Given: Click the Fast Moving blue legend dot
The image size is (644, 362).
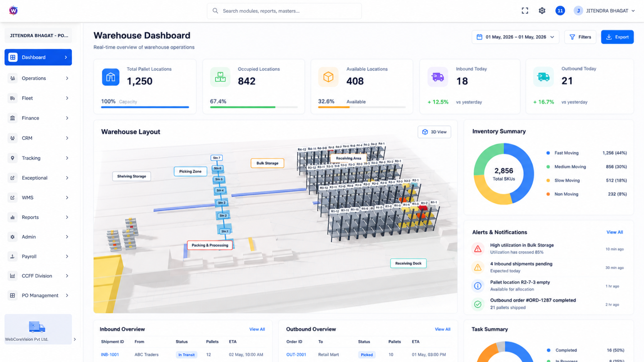Looking at the screenshot, I should click(548, 153).
